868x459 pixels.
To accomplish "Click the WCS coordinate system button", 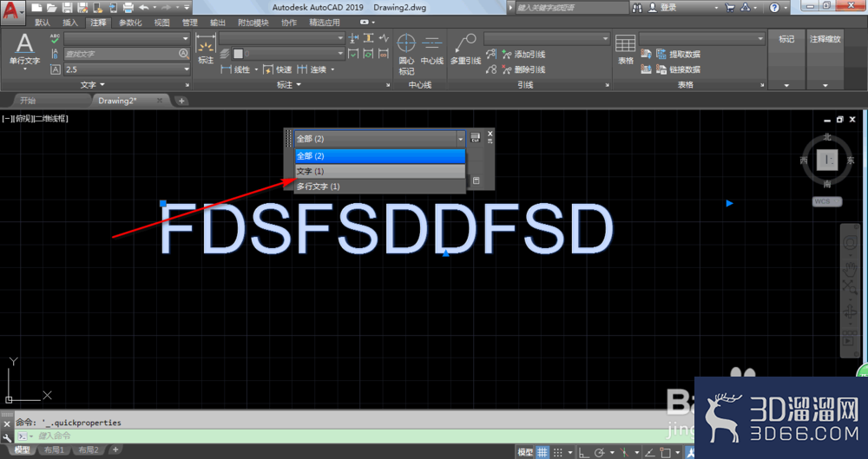I will [827, 201].
